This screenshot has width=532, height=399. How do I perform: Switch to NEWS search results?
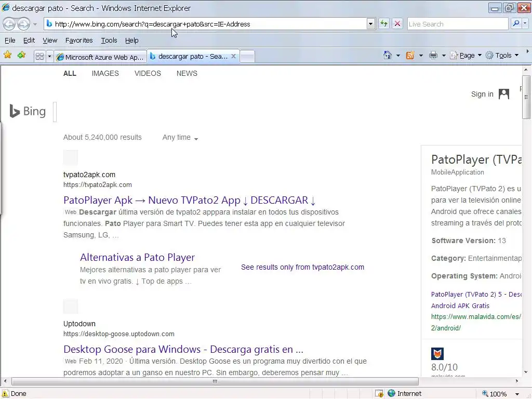pyautogui.click(x=187, y=73)
